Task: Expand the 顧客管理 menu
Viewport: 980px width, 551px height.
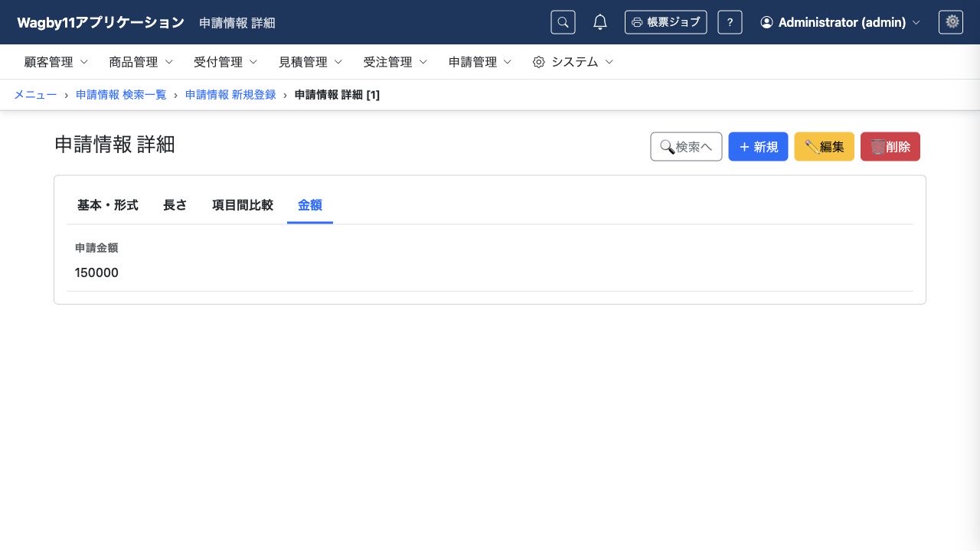Action: click(x=56, y=62)
